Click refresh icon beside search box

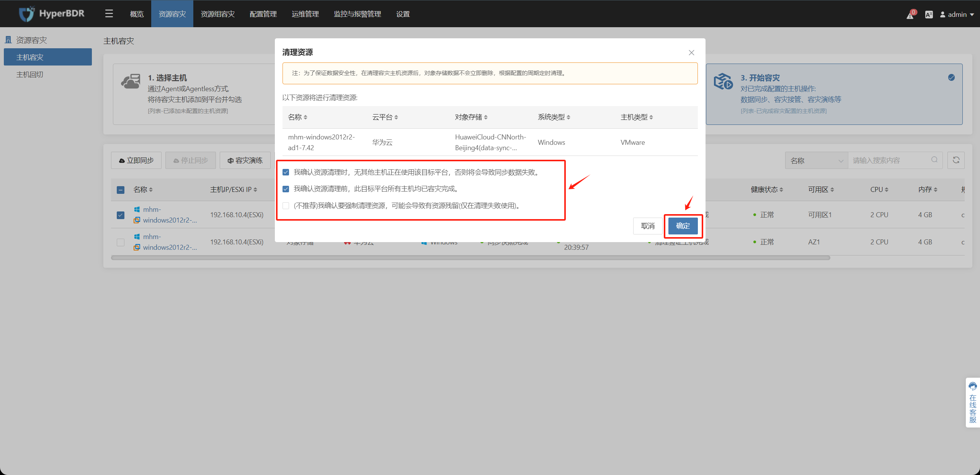pyautogui.click(x=956, y=160)
